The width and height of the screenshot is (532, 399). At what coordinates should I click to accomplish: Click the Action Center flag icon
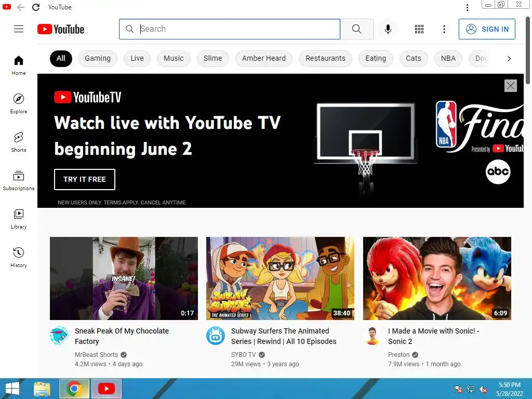point(458,389)
